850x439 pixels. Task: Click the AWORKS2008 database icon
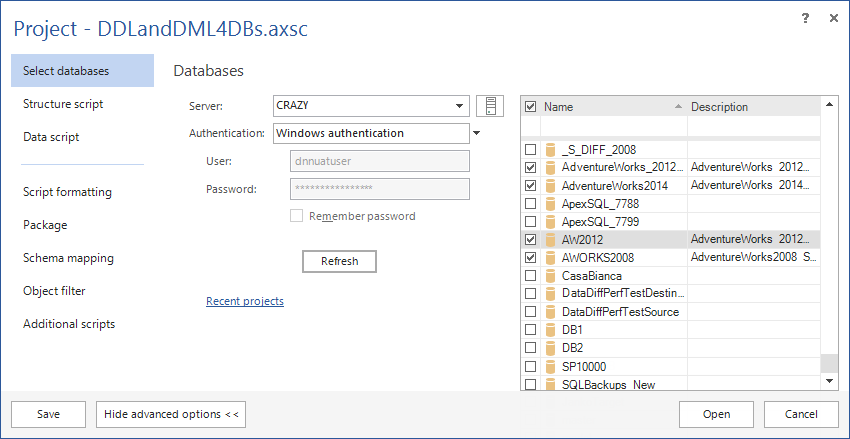tap(549, 257)
